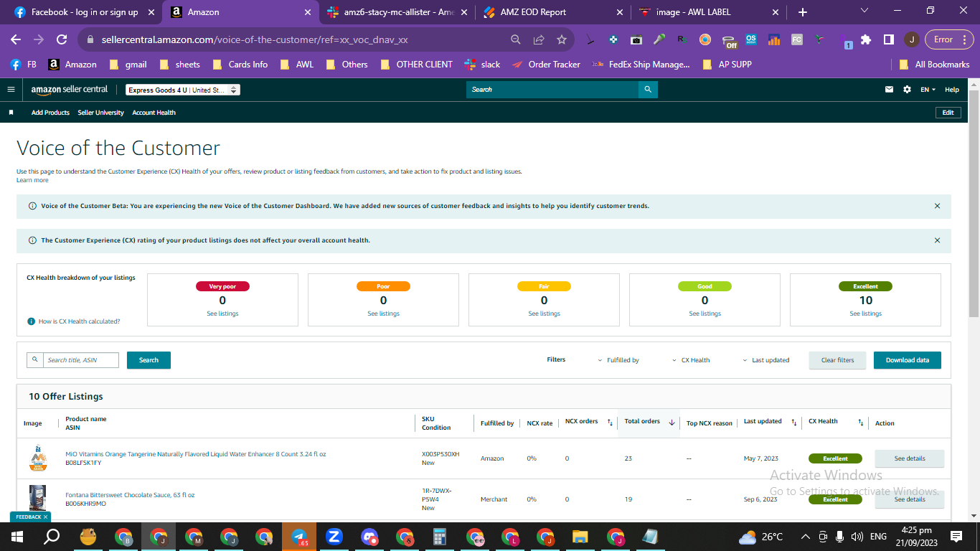Open Add Products in the navigation bar
The width and height of the screenshot is (980, 551).
(x=50, y=113)
